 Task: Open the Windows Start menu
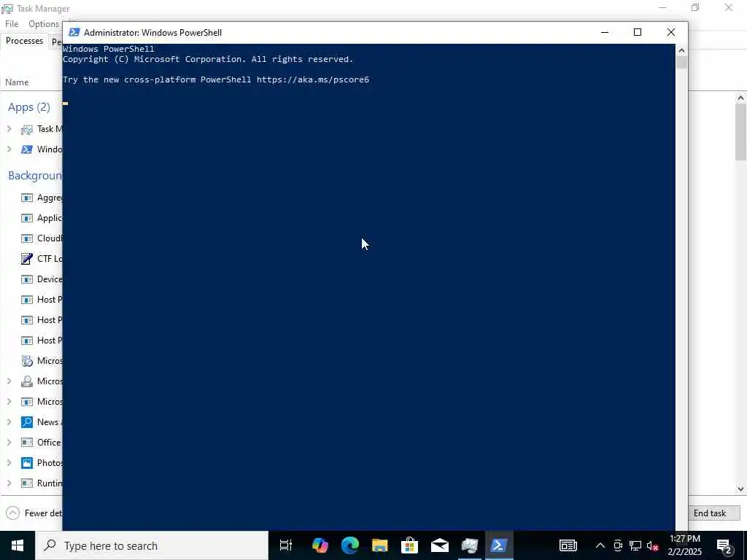[x=18, y=545]
